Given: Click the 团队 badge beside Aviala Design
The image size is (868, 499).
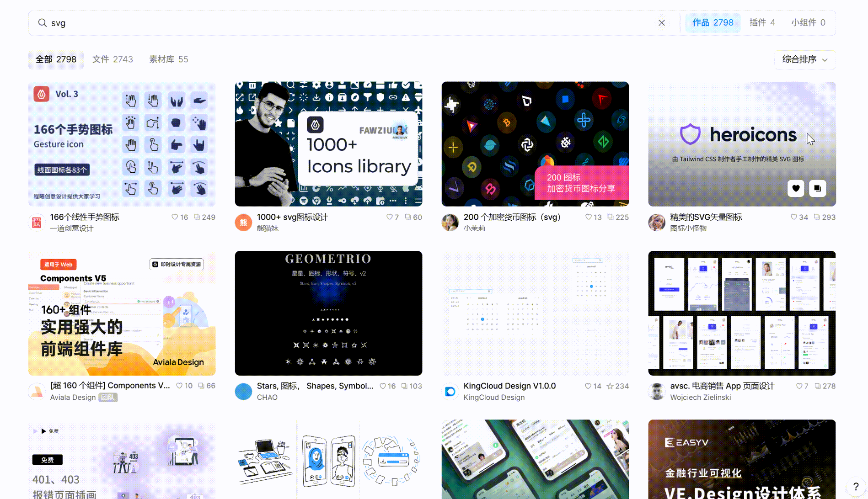Looking at the screenshot, I should [108, 398].
